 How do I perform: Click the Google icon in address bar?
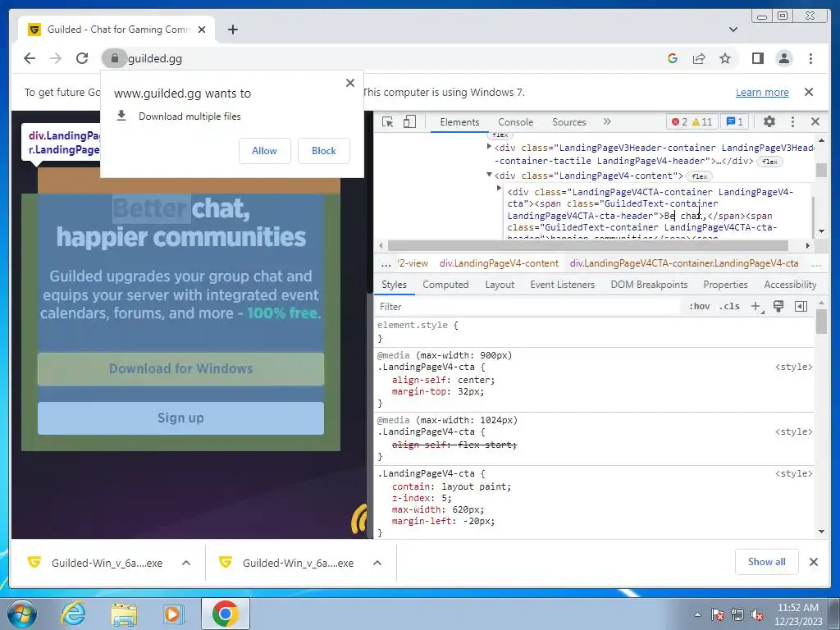(673, 58)
